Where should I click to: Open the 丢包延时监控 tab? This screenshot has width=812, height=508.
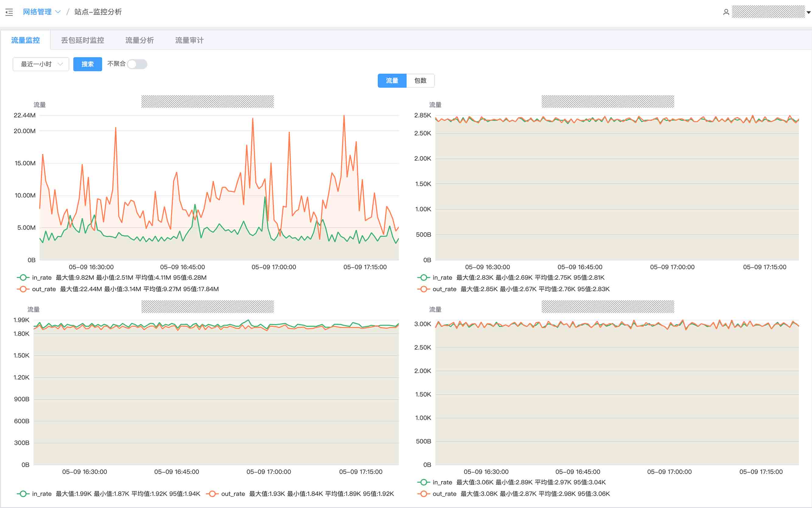coord(82,40)
